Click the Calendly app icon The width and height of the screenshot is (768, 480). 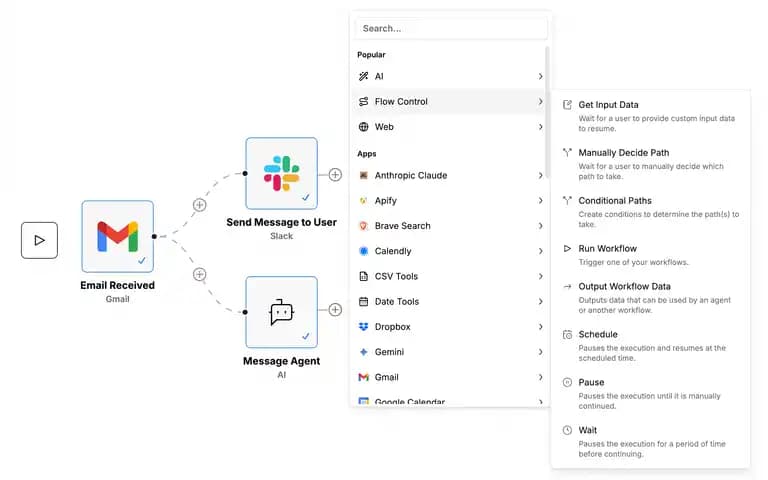click(x=363, y=251)
